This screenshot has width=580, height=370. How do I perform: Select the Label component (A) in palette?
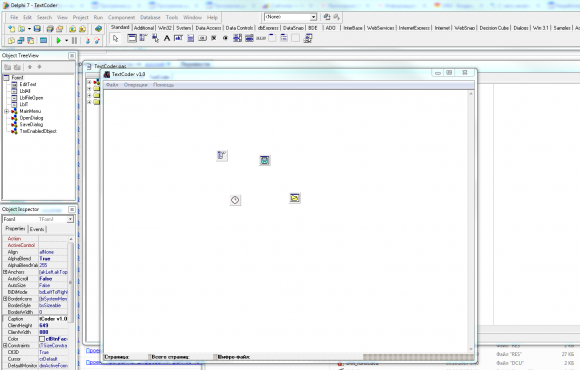[167, 38]
